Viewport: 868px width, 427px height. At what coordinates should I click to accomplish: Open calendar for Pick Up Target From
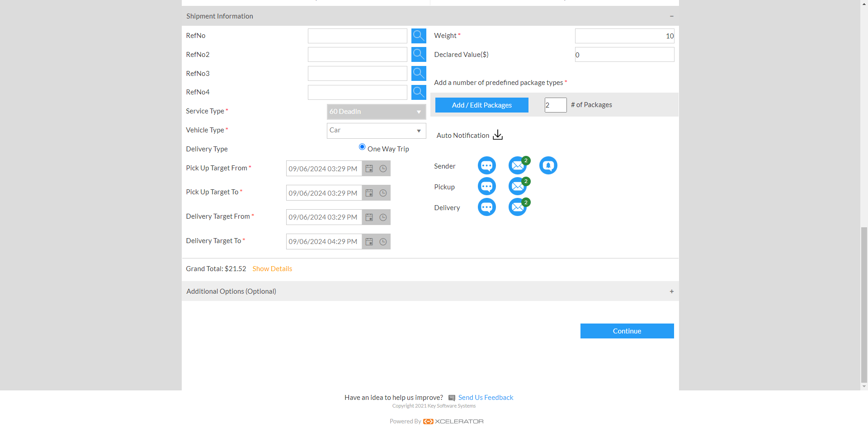click(x=369, y=169)
